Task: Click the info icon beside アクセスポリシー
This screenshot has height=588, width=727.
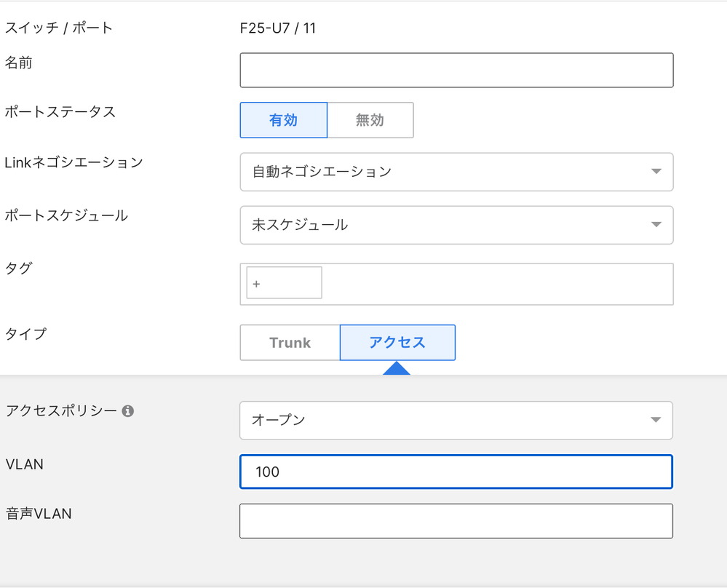Action: [x=128, y=411]
